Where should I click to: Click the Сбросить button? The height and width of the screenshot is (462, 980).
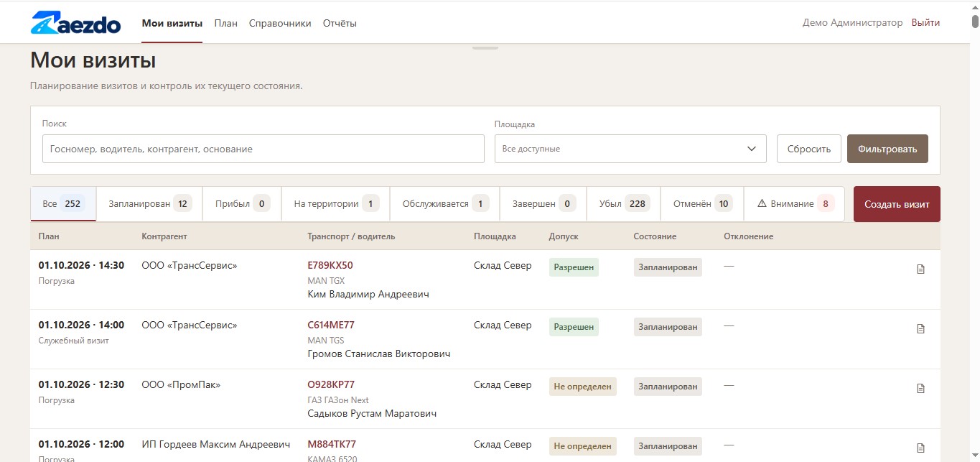pos(809,149)
